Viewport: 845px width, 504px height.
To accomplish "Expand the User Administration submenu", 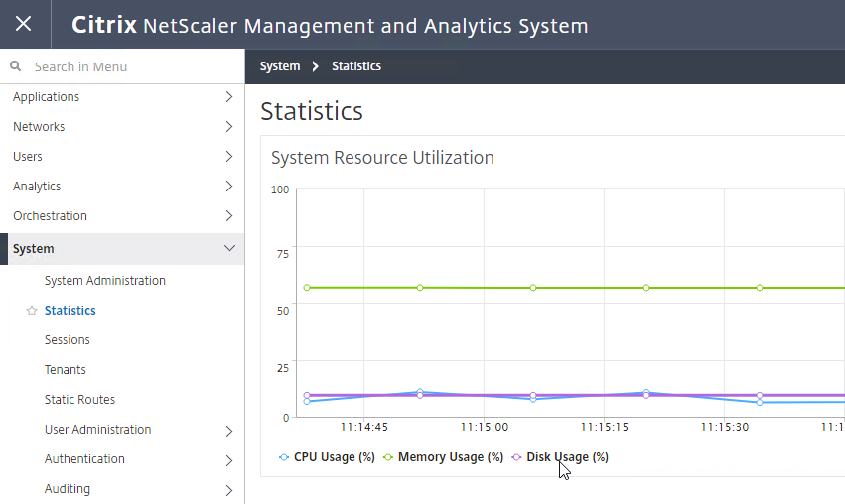I will (x=229, y=431).
